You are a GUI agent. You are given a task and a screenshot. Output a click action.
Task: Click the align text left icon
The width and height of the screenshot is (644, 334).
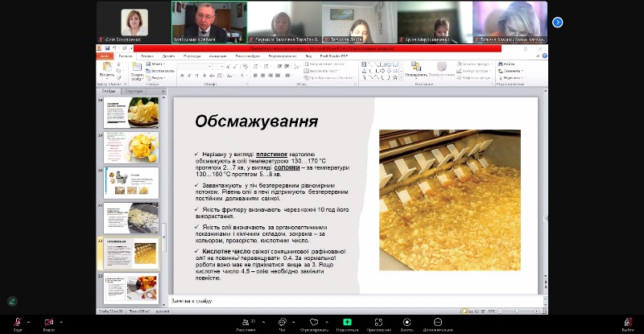[x=255, y=76]
